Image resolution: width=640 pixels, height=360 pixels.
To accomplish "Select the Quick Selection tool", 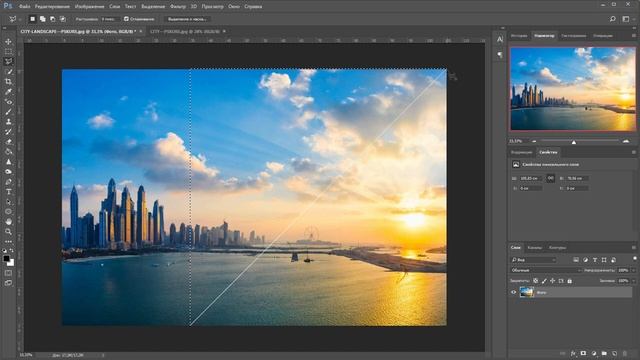I will [x=8, y=72].
